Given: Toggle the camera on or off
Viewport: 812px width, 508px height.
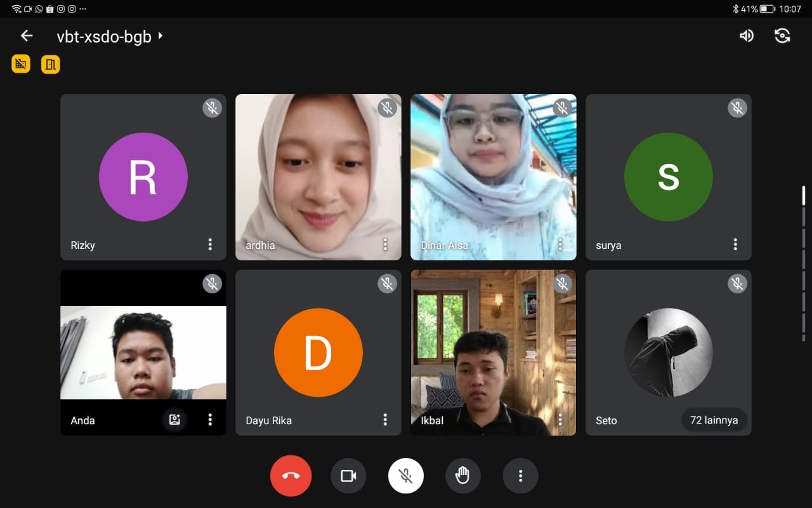Looking at the screenshot, I should point(348,476).
